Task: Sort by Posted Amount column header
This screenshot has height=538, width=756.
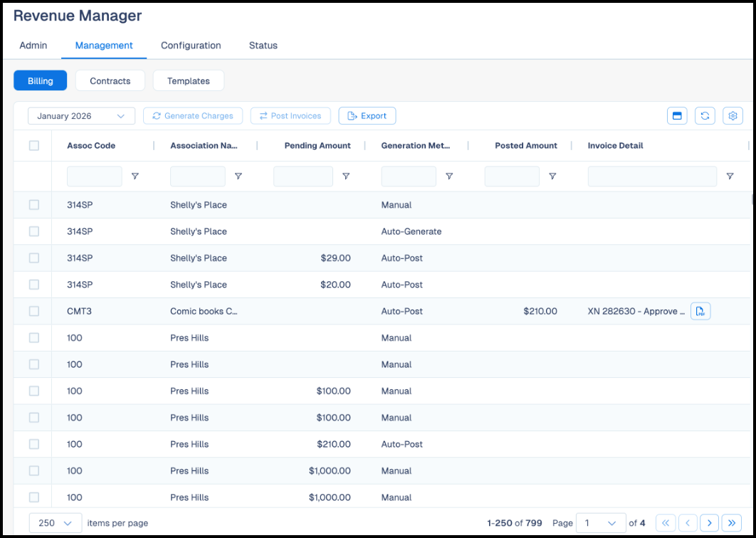Action: 526,146
